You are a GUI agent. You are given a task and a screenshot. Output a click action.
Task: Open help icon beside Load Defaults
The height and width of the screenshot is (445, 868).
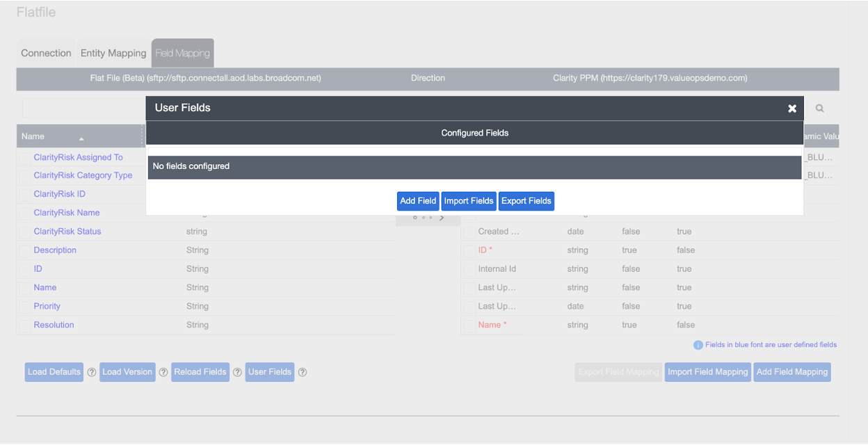(92, 372)
